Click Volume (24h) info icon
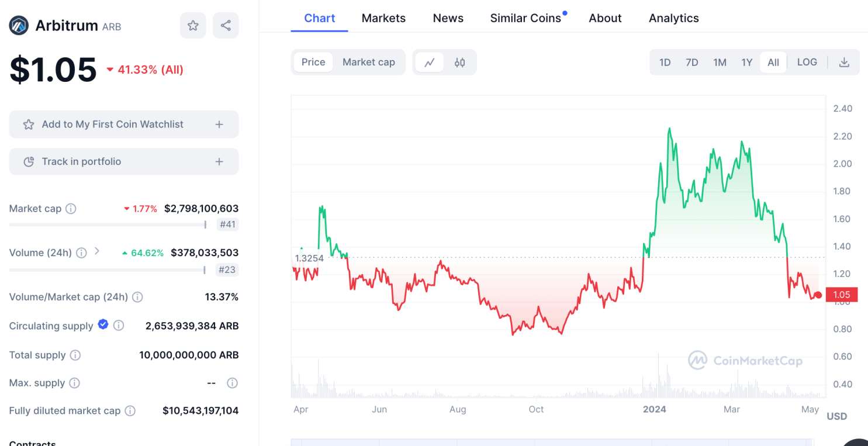Screen dimensions: 868x446 point(81,253)
